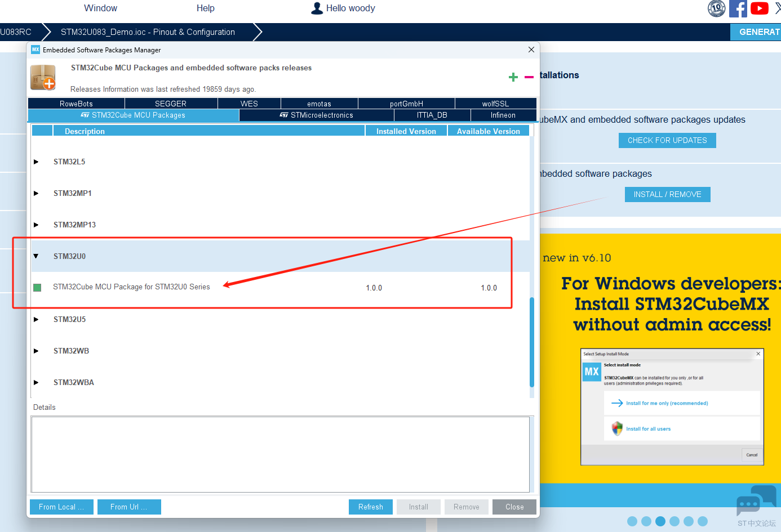Expand the STM32MP1 tree row
This screenshot has height=532, width=781.
tap(36, 193)
